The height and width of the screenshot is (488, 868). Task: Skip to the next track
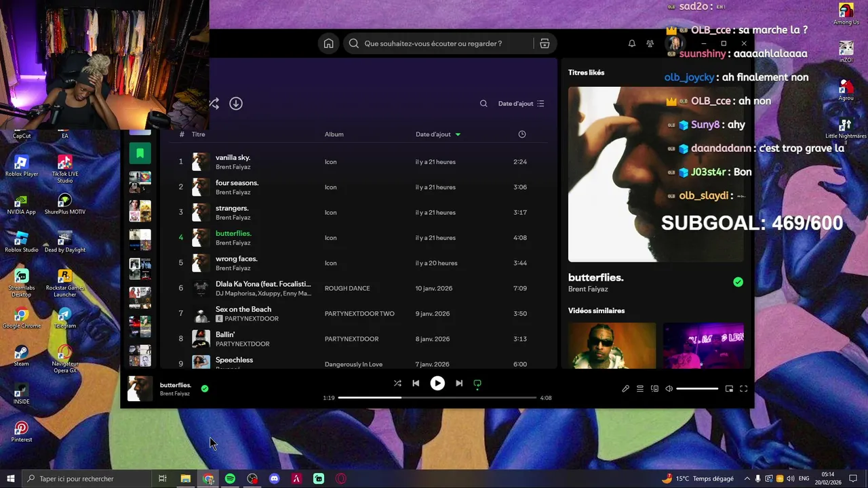point(459,383)
